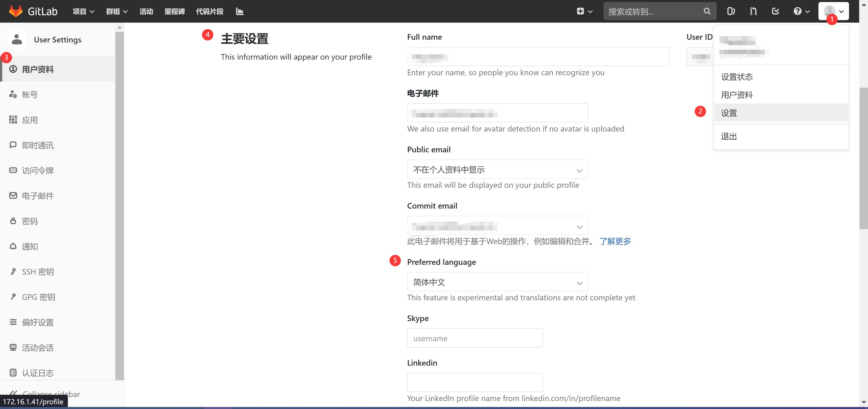Expand the Public email dropdown
868x409 pixels.
[497, 169]
